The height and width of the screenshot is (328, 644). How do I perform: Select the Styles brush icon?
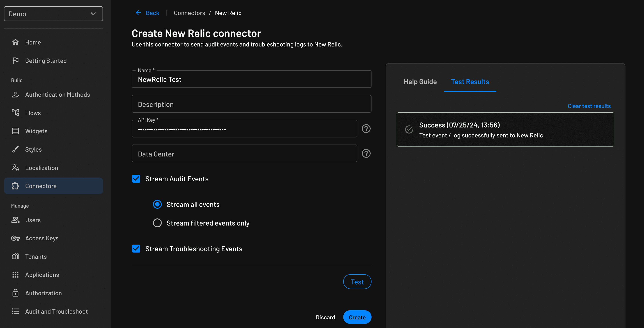click(15, 149)
